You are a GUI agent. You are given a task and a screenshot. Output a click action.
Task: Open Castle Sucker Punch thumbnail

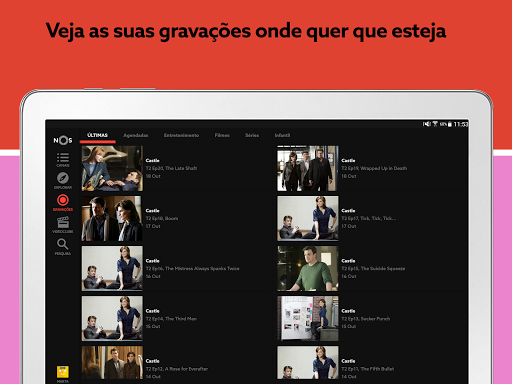coord(308,319)
